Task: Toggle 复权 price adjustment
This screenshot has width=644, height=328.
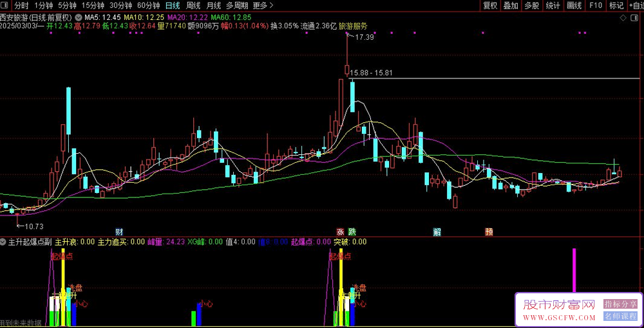Action: point(490,6)
